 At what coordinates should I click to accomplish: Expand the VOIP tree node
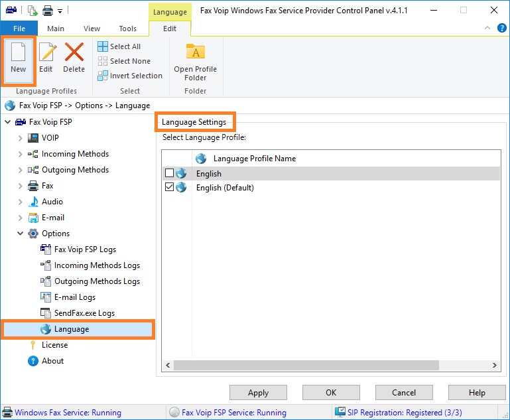(20, 138)
